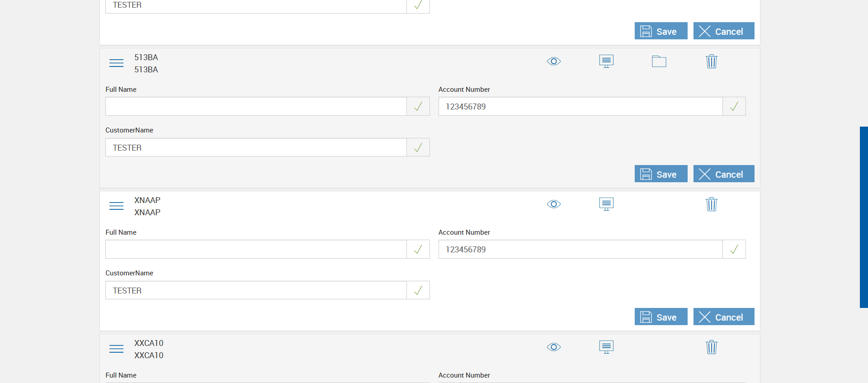Click the XNAAP Account Number field
This screenshot has width=868, height=383.
pyautogui.click(x=580, y=250)
